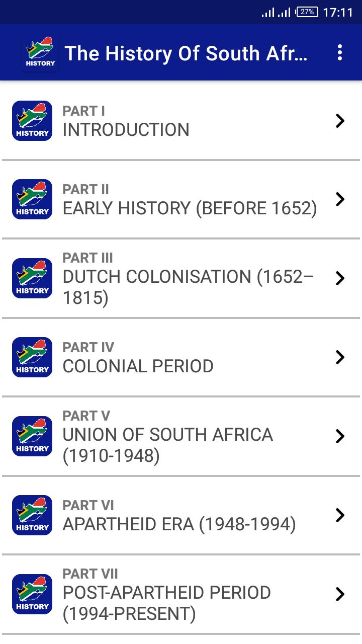Expand Early History chevron arrow
362x644 pixels.
tap(340, 199)
